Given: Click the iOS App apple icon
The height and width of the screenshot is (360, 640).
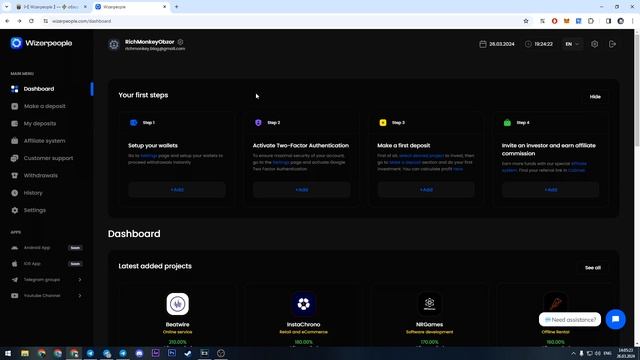Looking at the screenshot, I should click(x=15, y=264).
